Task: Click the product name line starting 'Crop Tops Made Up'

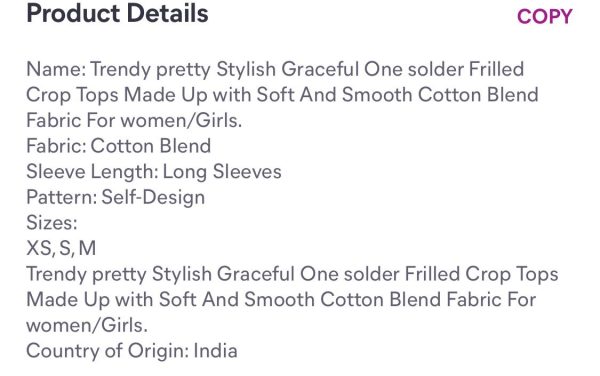Action: [x=282, y=95]
